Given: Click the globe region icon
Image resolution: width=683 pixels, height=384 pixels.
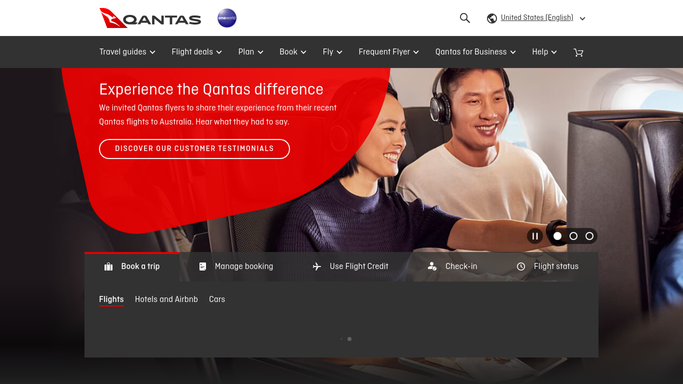Looking at the screenshot, I should 492,18.
